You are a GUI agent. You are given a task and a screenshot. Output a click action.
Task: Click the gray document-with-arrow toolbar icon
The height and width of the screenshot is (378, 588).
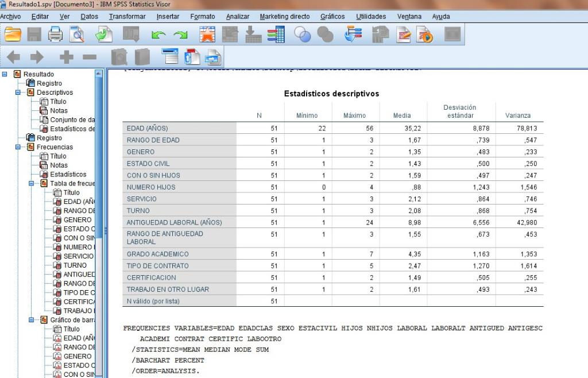[x=380, y=34]
